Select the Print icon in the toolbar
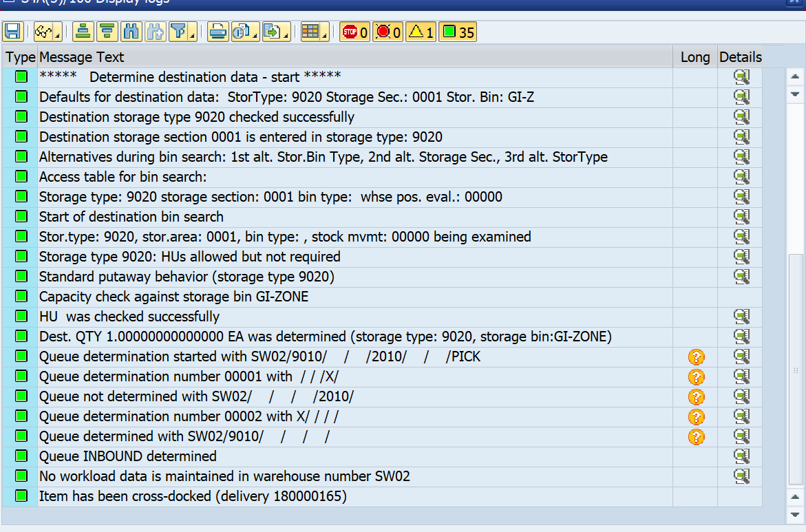This screenshot has height=532, width=806. pyautogui.click(x=218, y=31)
